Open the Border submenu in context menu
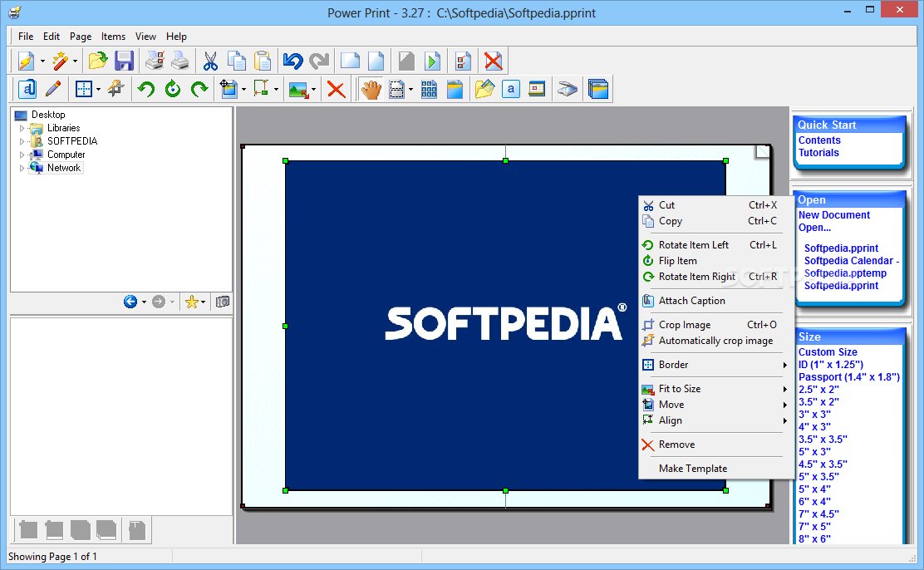 [x=715, y=365]
